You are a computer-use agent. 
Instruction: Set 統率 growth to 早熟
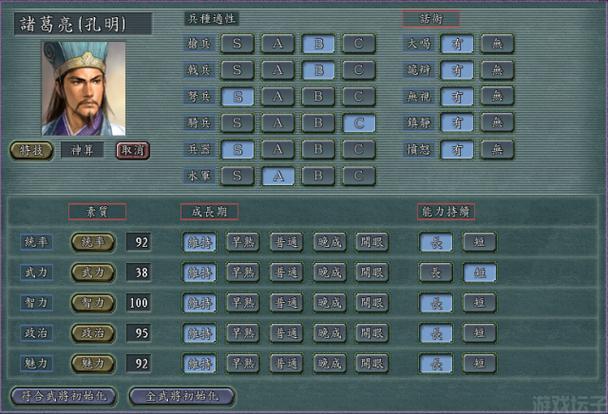(242, 242)
